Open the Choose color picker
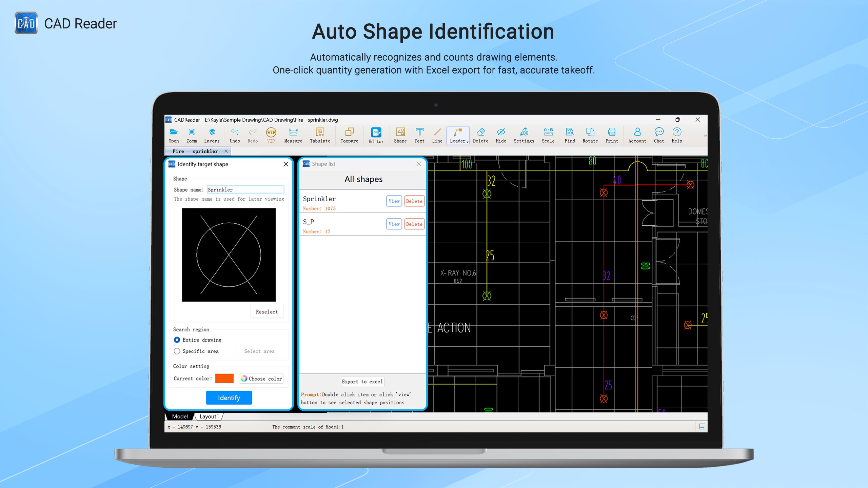 (261, 379)
